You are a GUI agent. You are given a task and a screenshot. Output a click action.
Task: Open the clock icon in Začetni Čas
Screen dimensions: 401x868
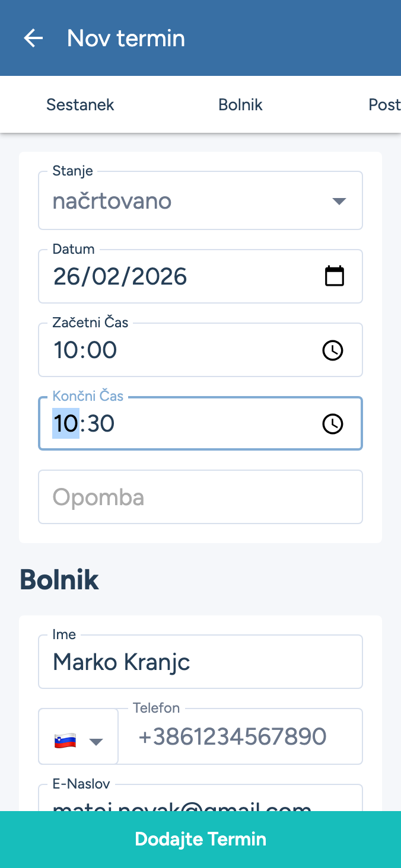[x=332, y=350]
